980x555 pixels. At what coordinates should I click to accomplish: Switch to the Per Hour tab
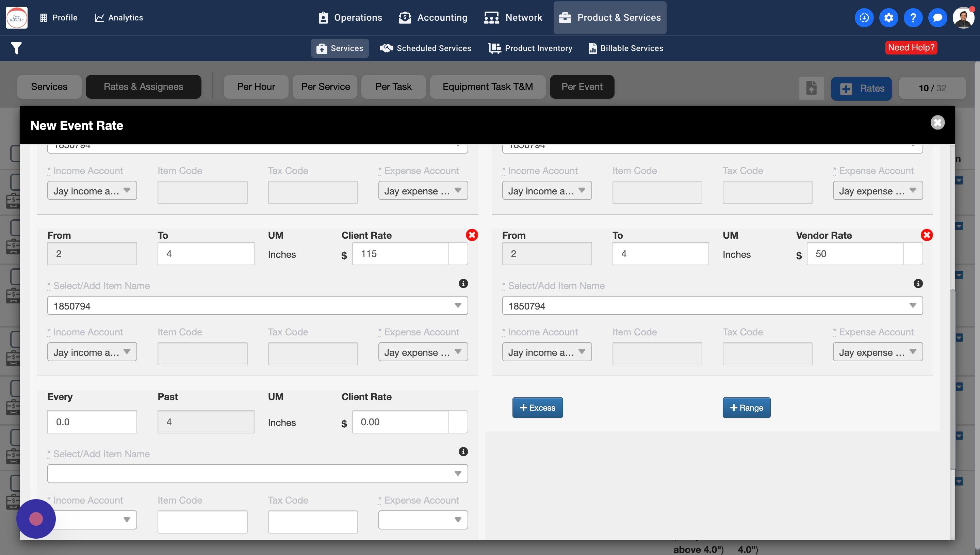pos(256,87)
